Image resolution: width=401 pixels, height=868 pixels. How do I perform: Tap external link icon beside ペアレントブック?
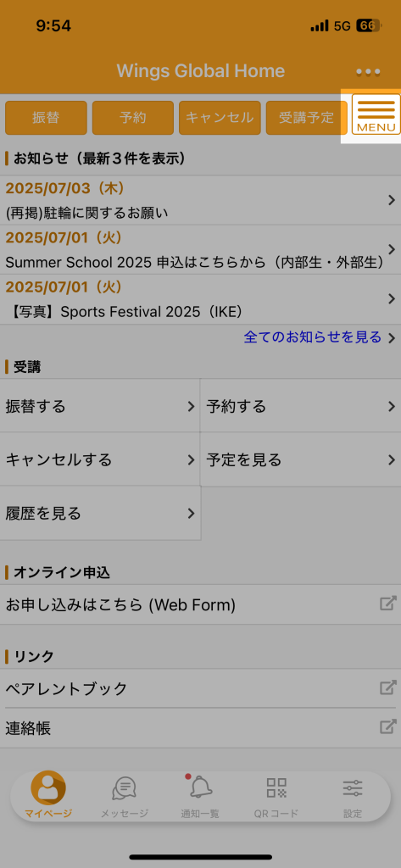click(x=387, y=688)
